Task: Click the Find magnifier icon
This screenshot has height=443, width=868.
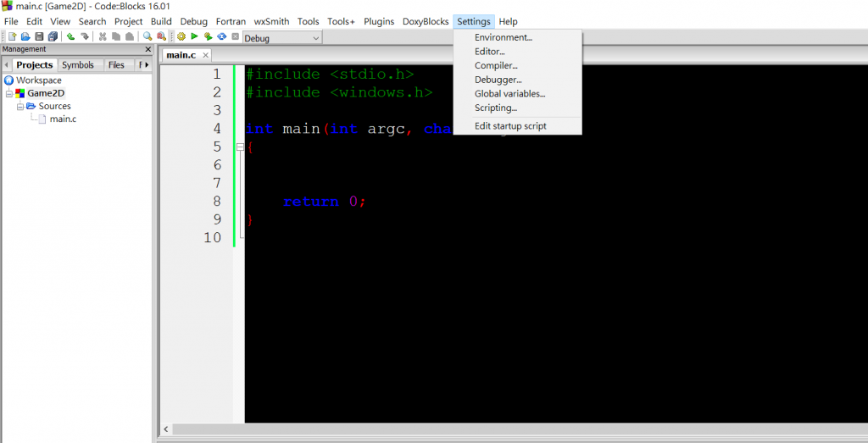Action: point(147,36)
